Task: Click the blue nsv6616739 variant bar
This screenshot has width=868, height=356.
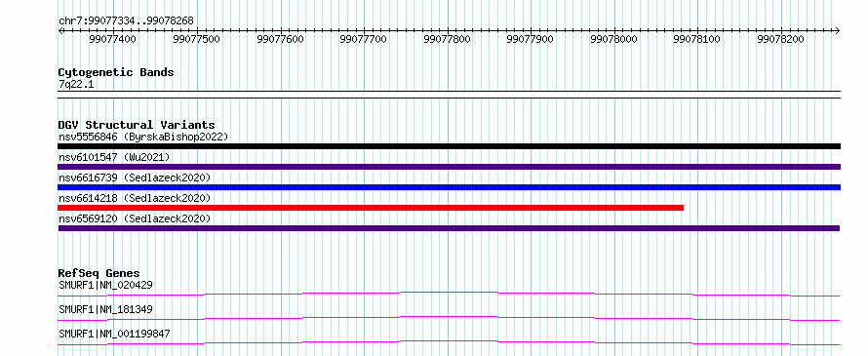Action: [x=449, y=187]
